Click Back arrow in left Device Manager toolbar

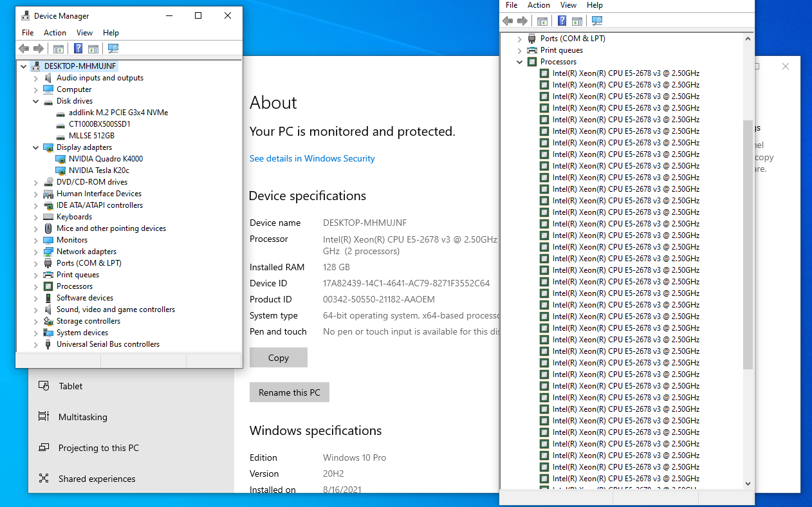tap(24, 48)
